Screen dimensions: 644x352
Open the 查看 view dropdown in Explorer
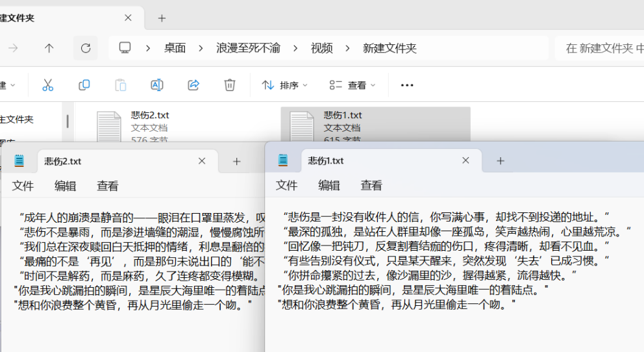[x=353, y=85]
